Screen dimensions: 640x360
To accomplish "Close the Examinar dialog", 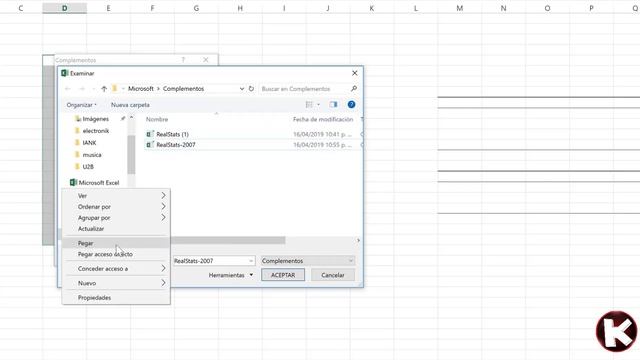I will (x=354, y=73).
